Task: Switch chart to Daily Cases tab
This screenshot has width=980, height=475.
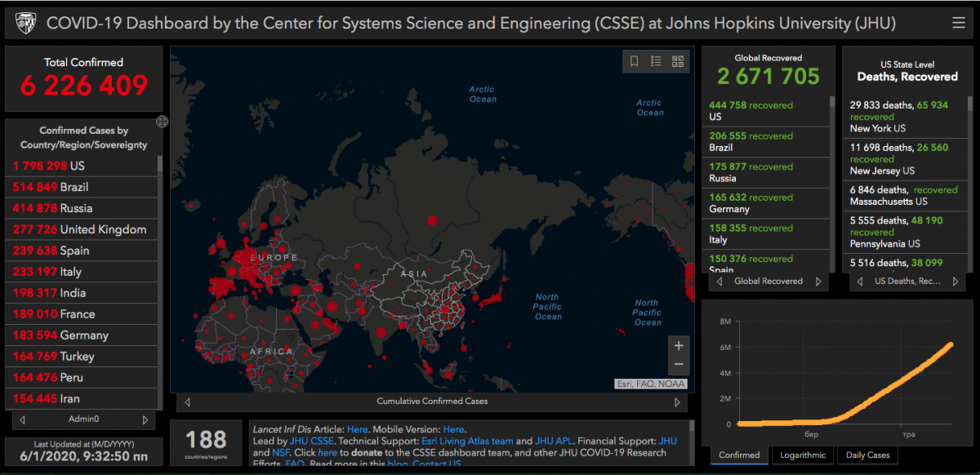Action: (867, 455)
